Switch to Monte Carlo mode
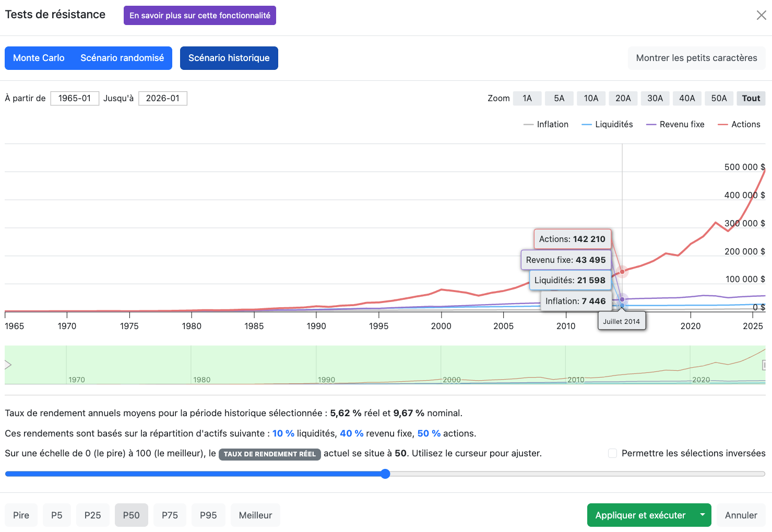772x532 pixels. tap(39, 58)
